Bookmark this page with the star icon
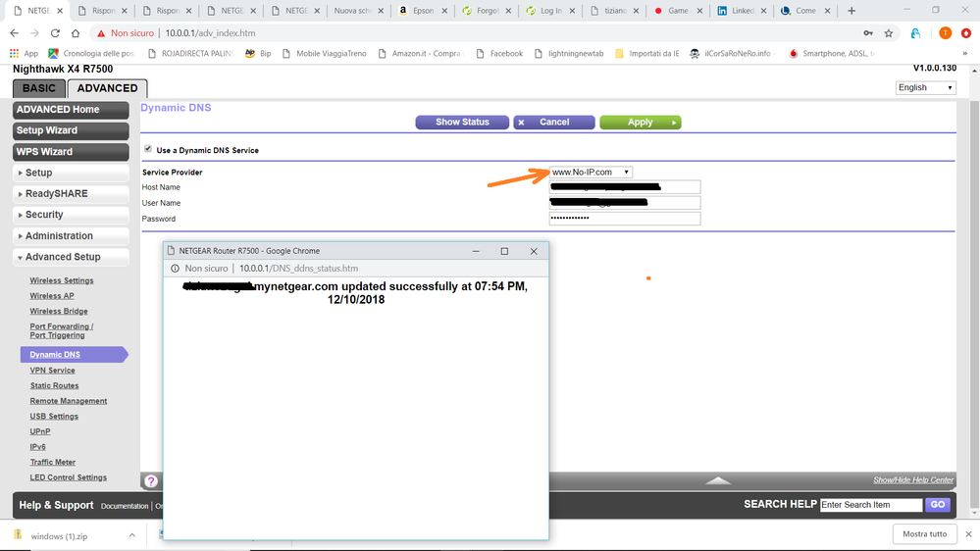 pos(888,33)
